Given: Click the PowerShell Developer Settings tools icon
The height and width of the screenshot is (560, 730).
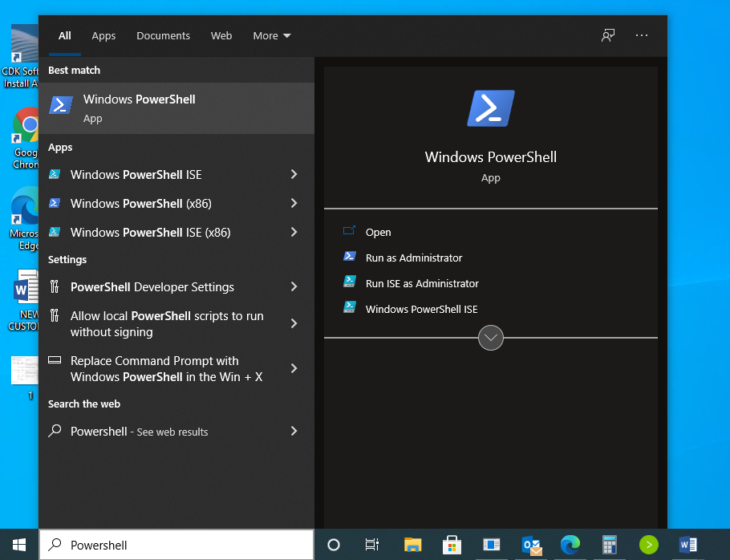Looking at the screenshot, I should (55, 286).
